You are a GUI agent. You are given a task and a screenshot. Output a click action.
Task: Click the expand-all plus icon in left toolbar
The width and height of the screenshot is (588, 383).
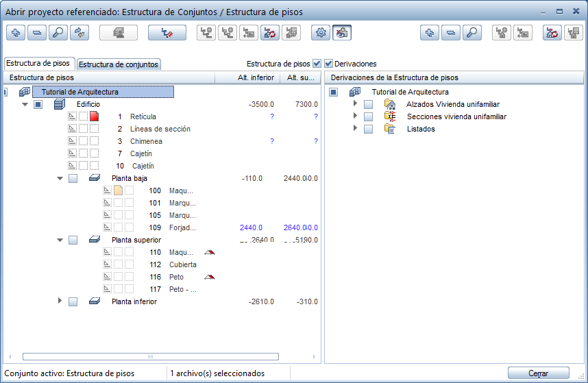coord(16,32)
